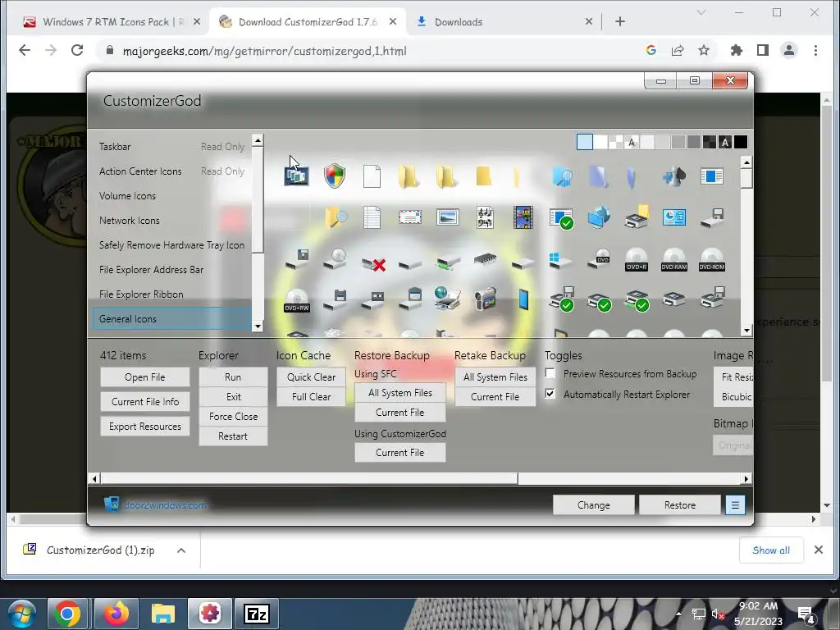Click the Open File button
This screenshot has height=630, width=840.
[x=144, y=377]
